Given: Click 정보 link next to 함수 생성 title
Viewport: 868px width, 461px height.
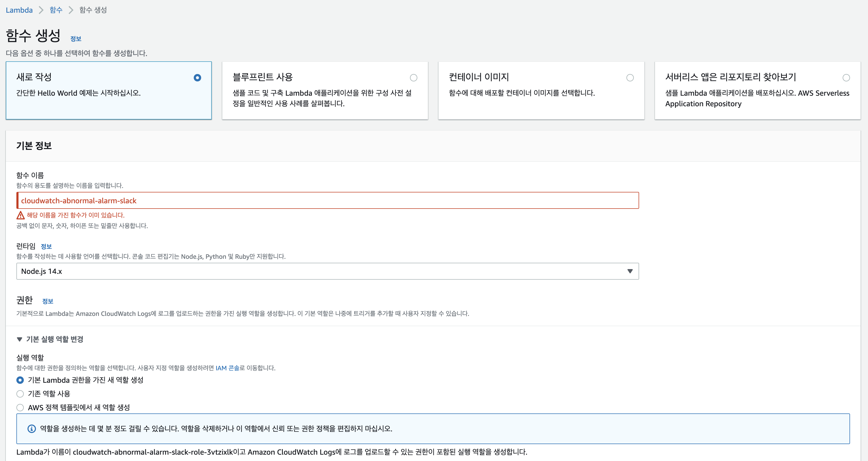Looking at the screenshot, I should click(x=76, y=39).
